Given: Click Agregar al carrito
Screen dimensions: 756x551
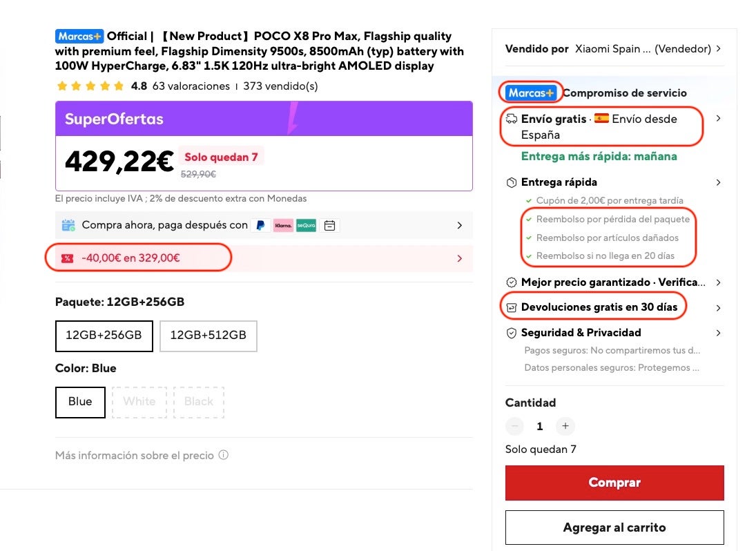Looking at the screenshot, I should [614, 527].
